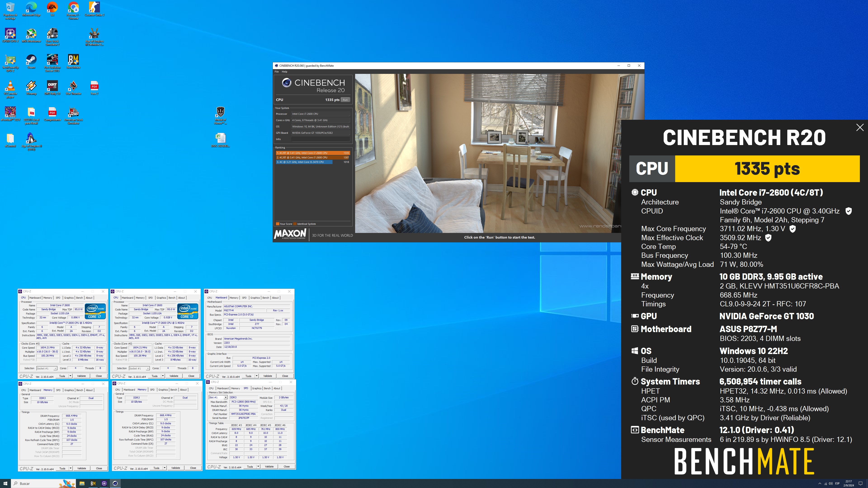Select the i5-3470 ranking entry with 1018
The image size is (868, 488).
[313, 162]
